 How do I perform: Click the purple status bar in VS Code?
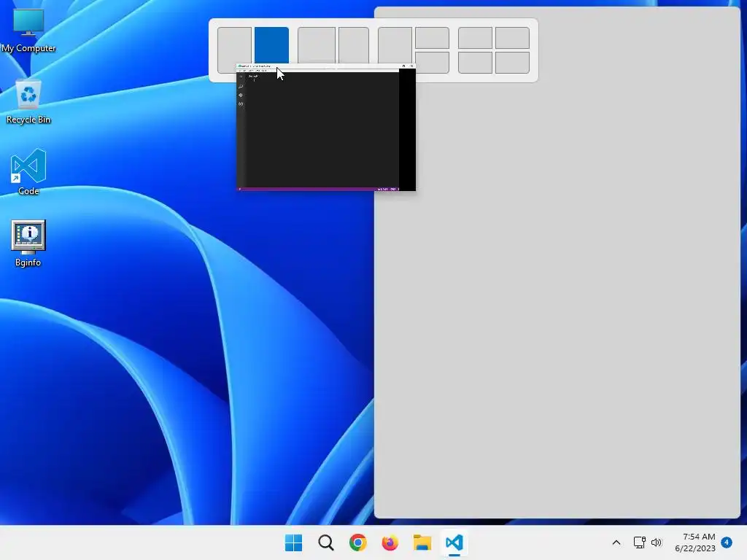click(318, 189)
